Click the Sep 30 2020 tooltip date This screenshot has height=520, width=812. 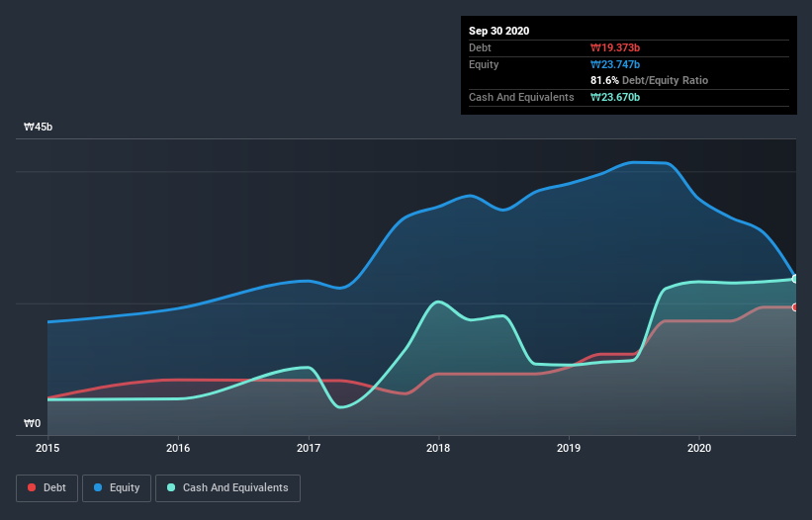pyautogui.click(x=498, y=31)
